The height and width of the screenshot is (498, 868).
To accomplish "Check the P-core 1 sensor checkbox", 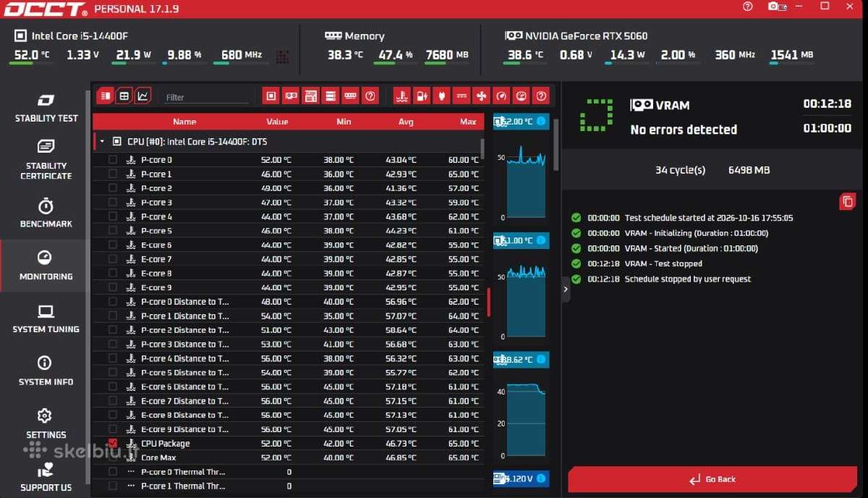I will 112,174.
